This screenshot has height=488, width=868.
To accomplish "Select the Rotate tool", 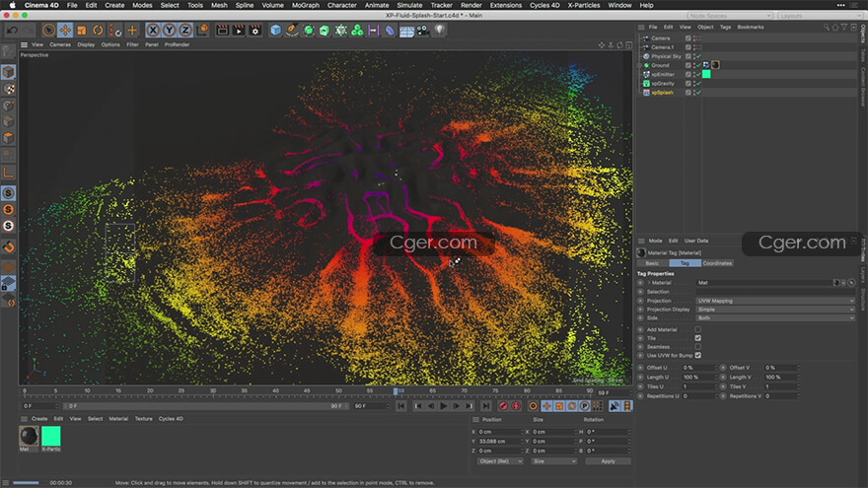I will (98, 30).
